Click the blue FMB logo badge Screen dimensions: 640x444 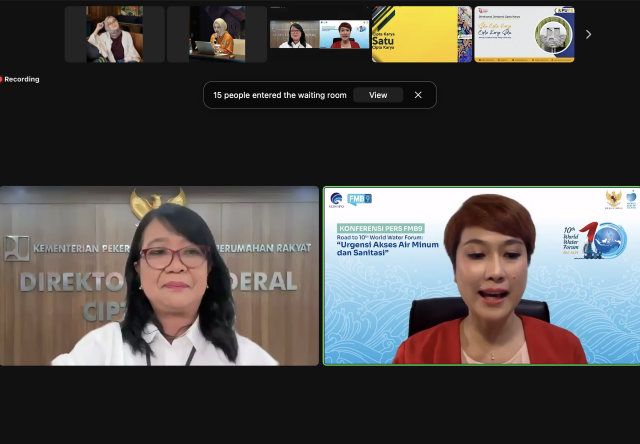coord(358,200)
